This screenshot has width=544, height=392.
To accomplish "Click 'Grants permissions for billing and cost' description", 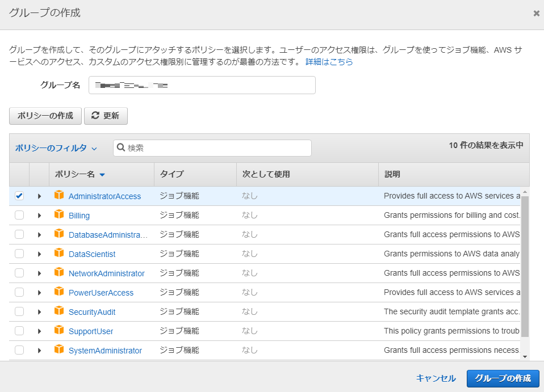I will [451, 215].
